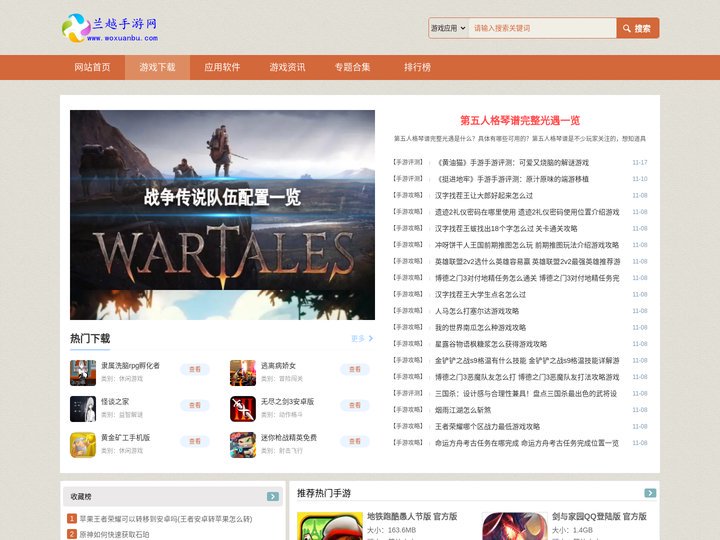Click date 11-17 in the article list
The height and width of the screenshot is (540, 720).
pyautogui.click(x=640, y=163)
